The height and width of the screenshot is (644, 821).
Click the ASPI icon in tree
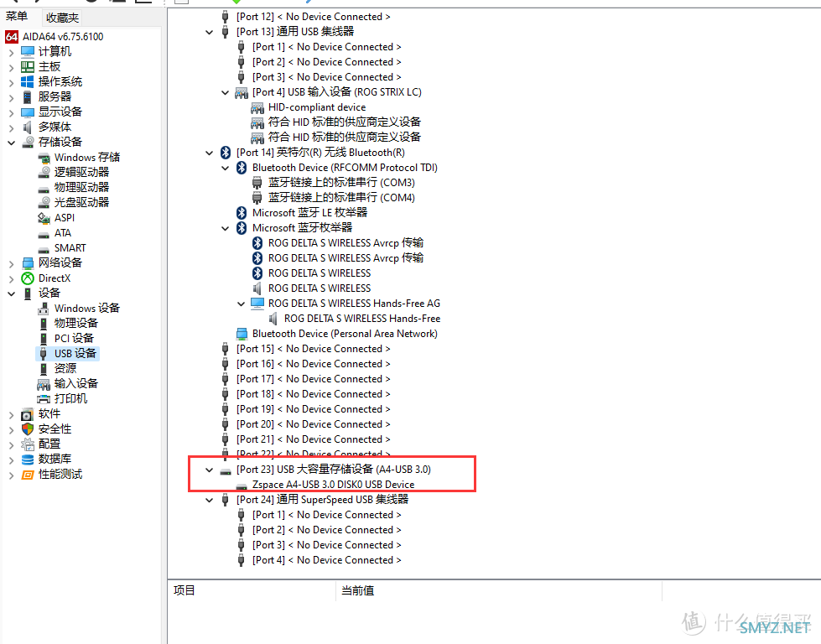click(x=44, y=218)
